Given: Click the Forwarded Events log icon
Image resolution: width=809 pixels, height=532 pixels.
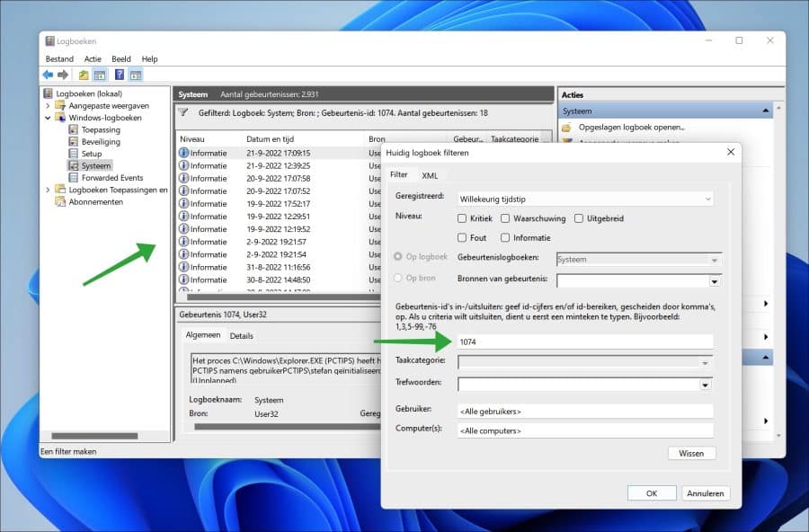Looking at the screenshot, I should (x=74, y=178).
